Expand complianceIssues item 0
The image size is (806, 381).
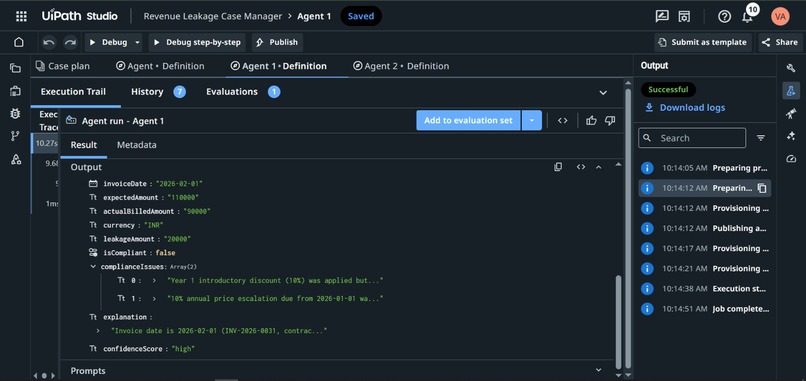pos(154,281)
